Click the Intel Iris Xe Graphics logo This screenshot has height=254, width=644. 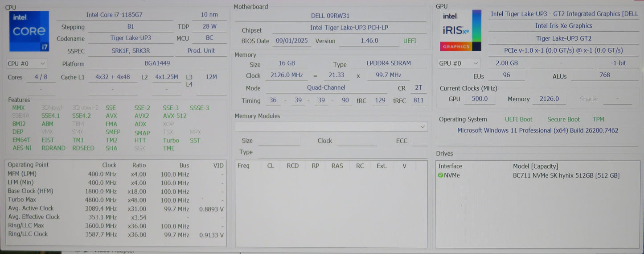tap(460, 30)
